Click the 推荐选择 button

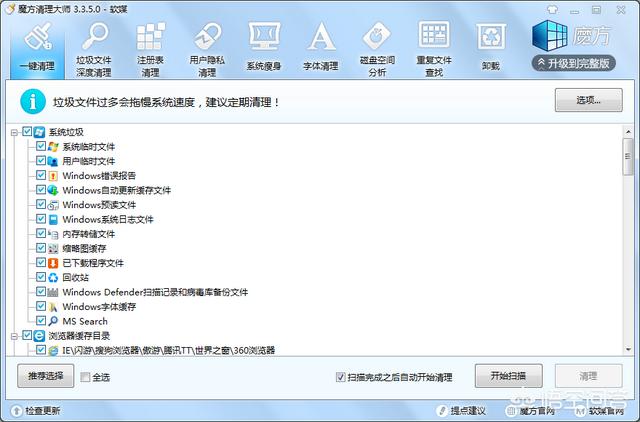coord(46,376)
